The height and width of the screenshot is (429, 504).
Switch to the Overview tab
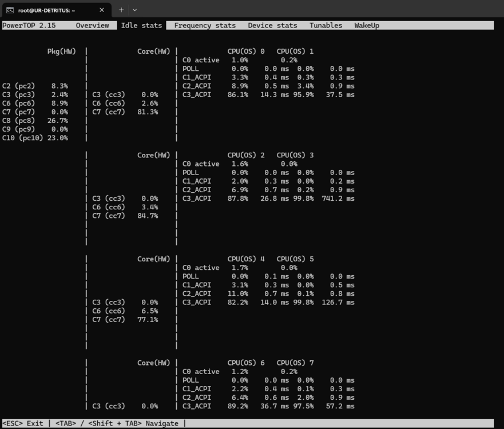[92, 25]
